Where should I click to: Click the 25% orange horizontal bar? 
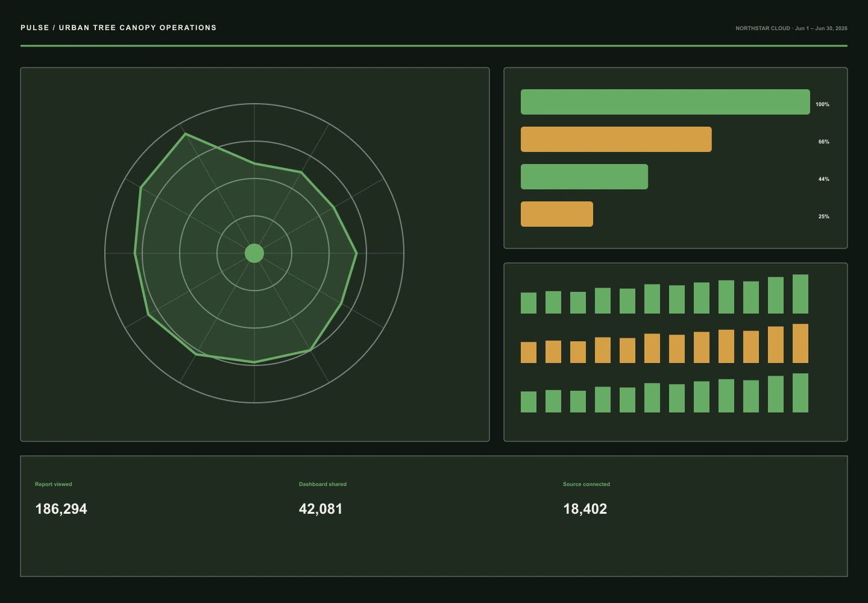tap(557, 214)
